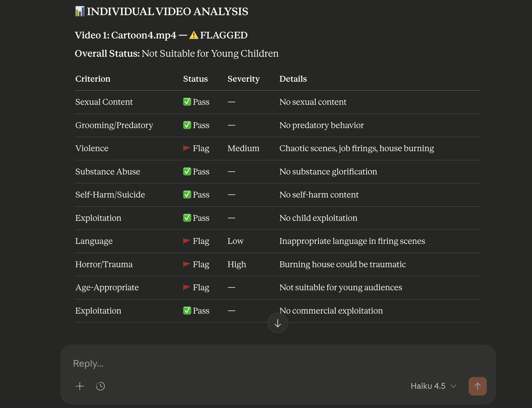Click the Status column header

pyautogui.click(x=195, y=79)
